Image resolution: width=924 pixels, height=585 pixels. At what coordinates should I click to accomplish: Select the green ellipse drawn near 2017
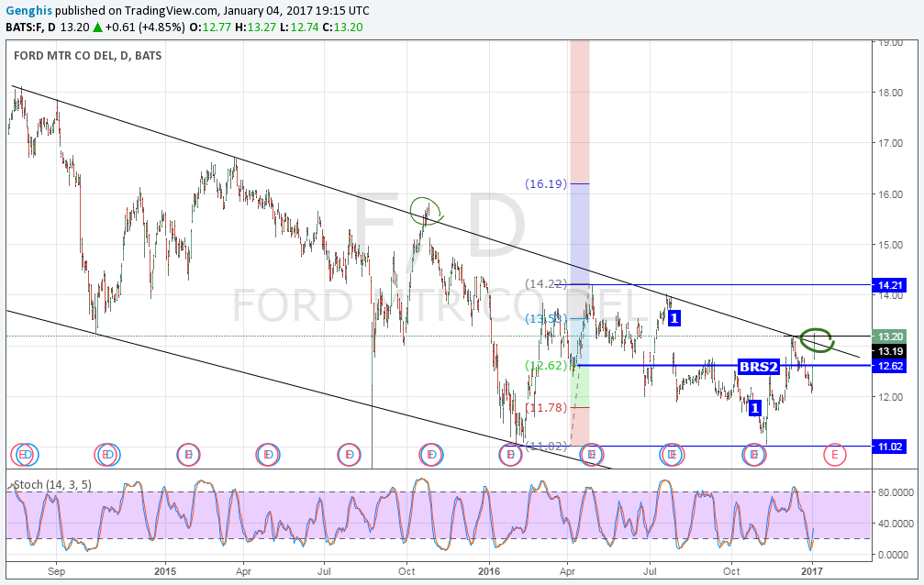pos(817,340)
